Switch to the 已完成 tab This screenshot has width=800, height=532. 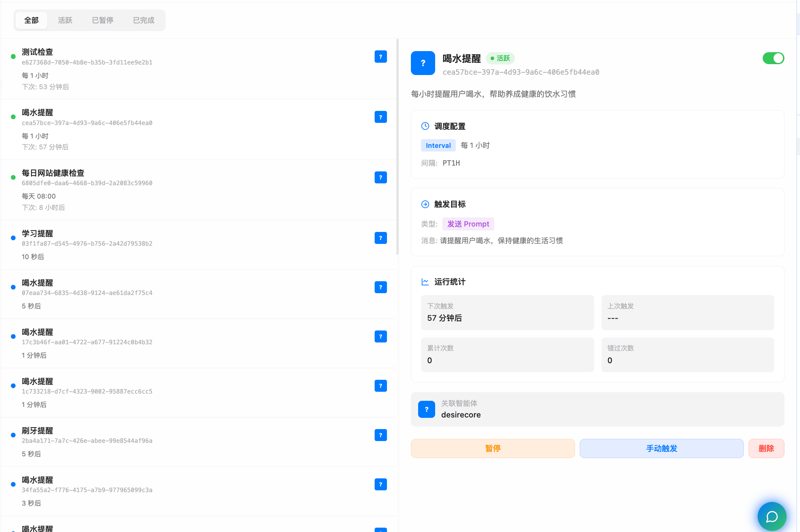[x=143, y=20]
